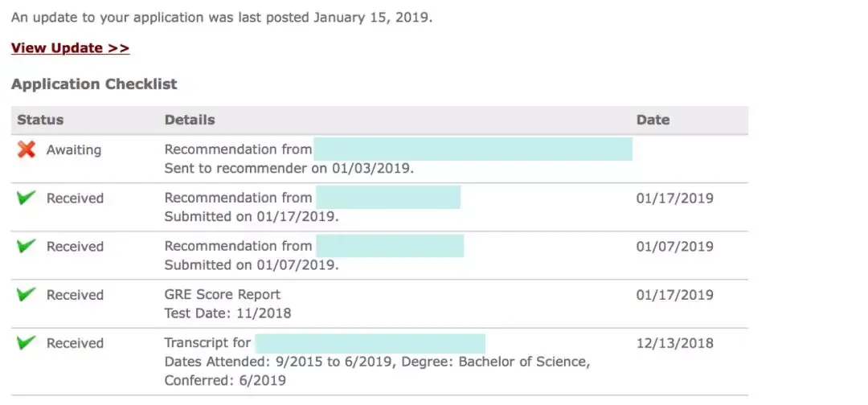Click the Status column header

[x=40, y=120]
